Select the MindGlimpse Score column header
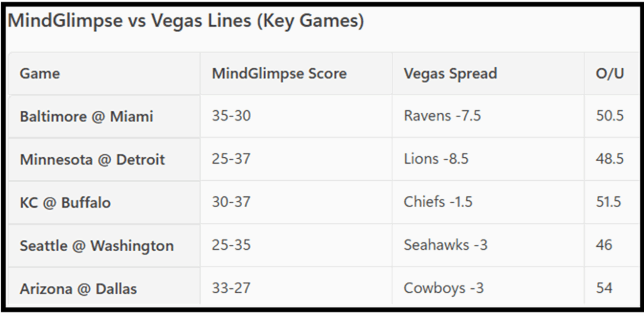This screenshot has height=316, width=644. point(279,74)
